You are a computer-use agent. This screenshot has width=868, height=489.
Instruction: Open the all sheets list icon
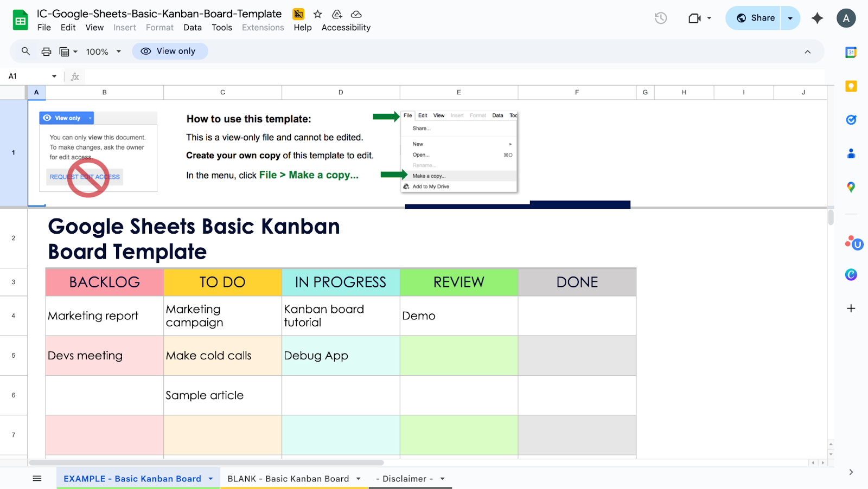[x=37, y=479]
